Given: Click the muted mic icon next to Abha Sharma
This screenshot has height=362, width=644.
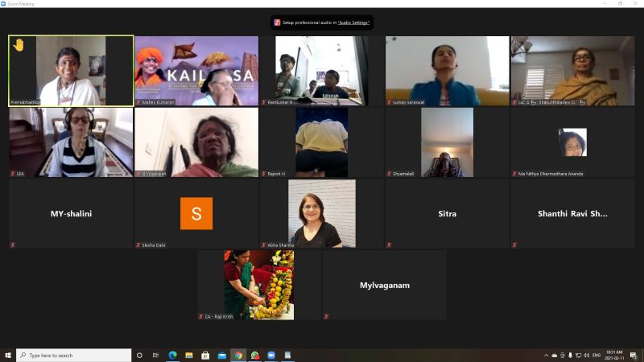Looking at the screenshot, I should tap(263, 245).
